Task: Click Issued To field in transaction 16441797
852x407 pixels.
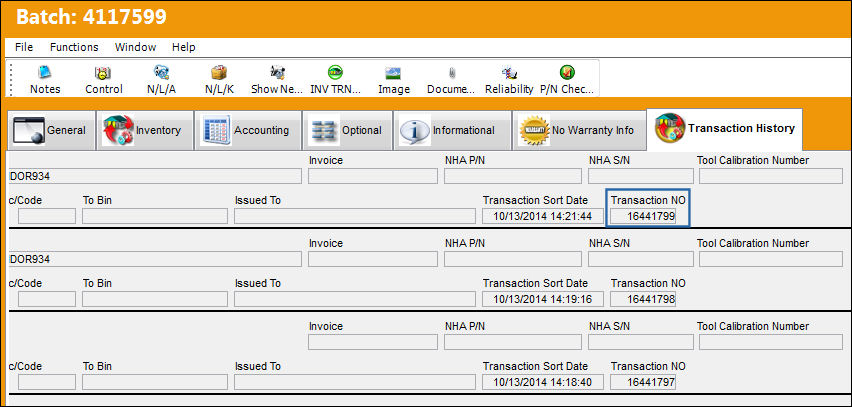Action: [355, 383]
